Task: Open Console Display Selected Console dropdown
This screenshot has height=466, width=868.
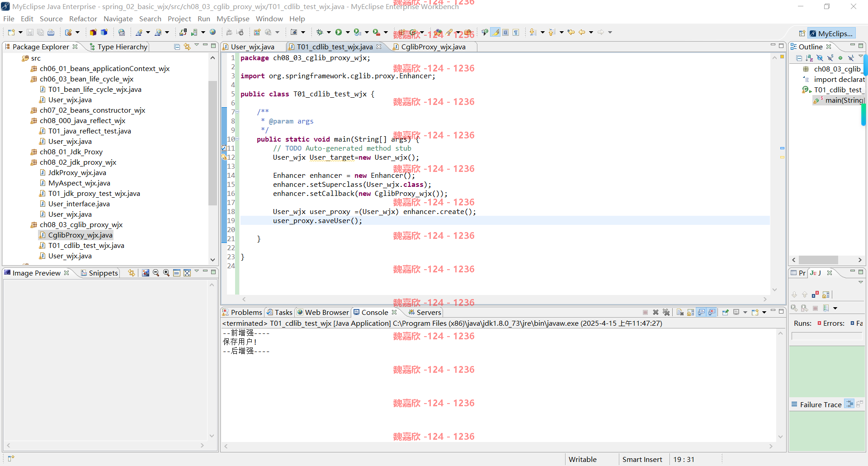Action: tap(745, 312)
